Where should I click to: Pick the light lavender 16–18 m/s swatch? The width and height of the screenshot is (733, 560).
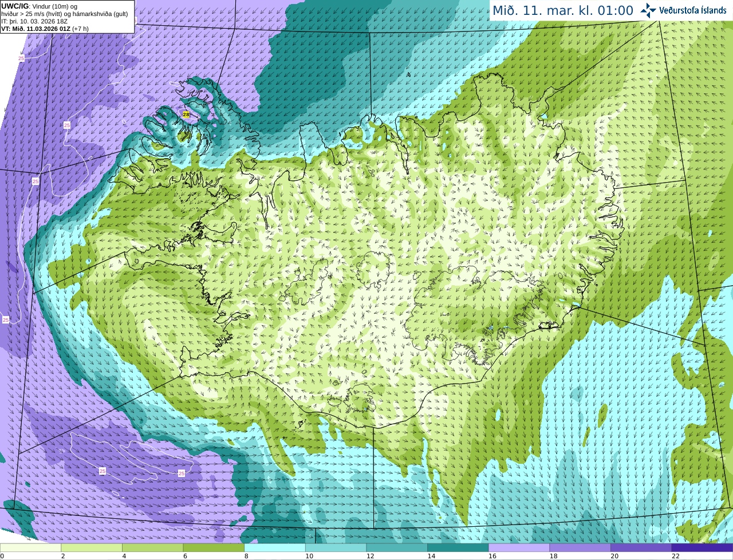click(x=519, y=547)
